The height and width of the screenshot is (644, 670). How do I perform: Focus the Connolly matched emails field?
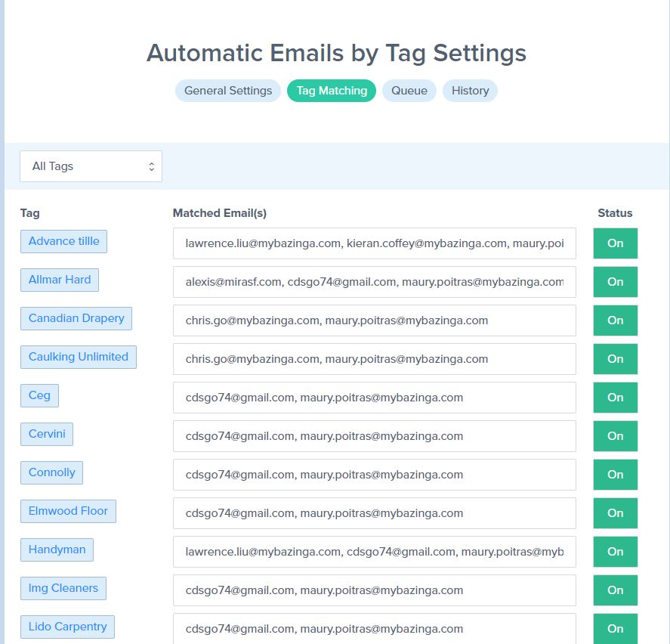(x=375, y=474)
